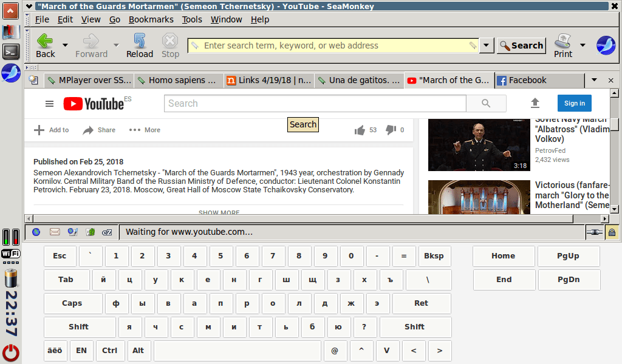Image resolution: width=622 pixels, height=364 pixels.
Task: Check the battery indicator icon
Action: (x=11, y=278)
